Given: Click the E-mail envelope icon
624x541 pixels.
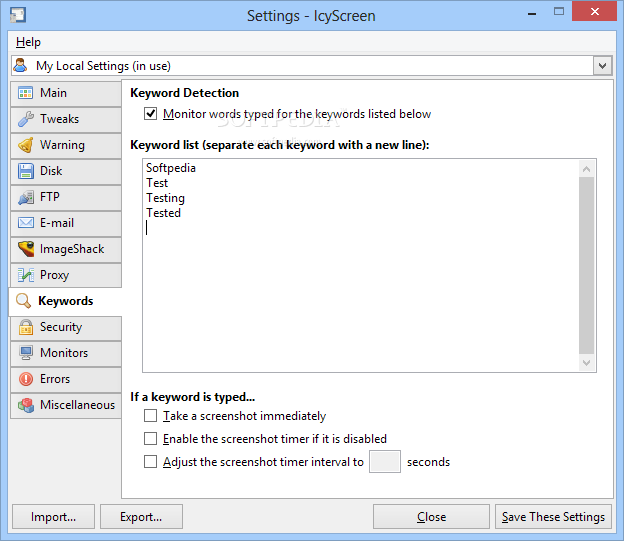Looking at the screenshot, I should coord(25,223).
